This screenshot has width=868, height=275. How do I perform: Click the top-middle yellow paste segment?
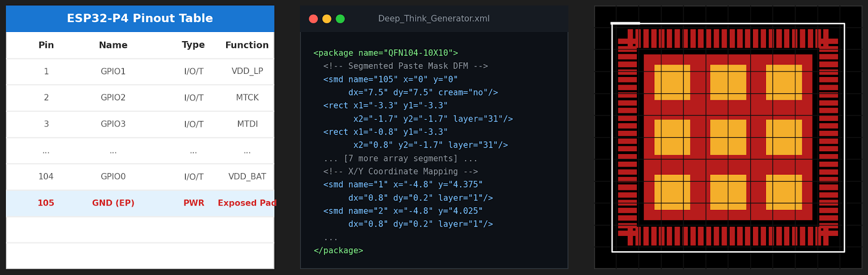(x=728, y=82)
